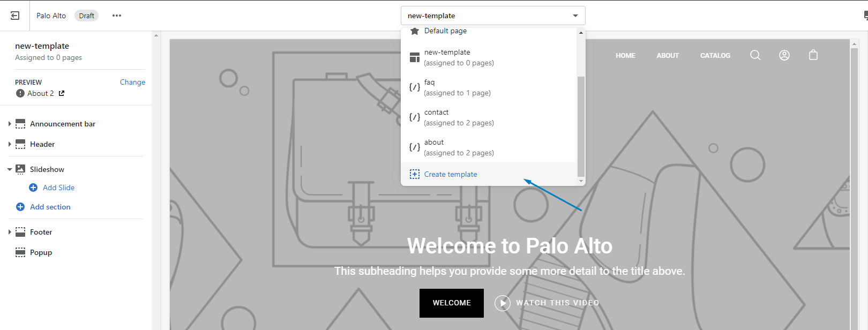Select the about template
Screen dimensions: 868x330
coord(489,147)
